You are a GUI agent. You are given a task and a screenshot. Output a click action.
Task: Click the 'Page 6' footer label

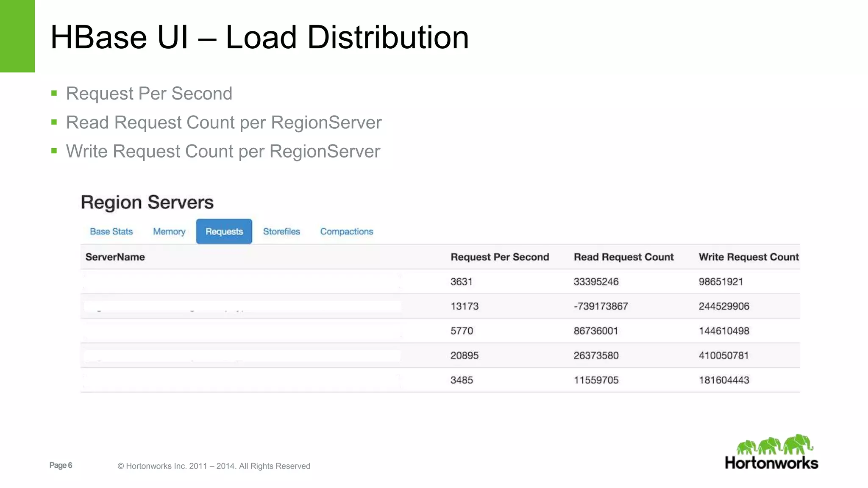(61, 465)
